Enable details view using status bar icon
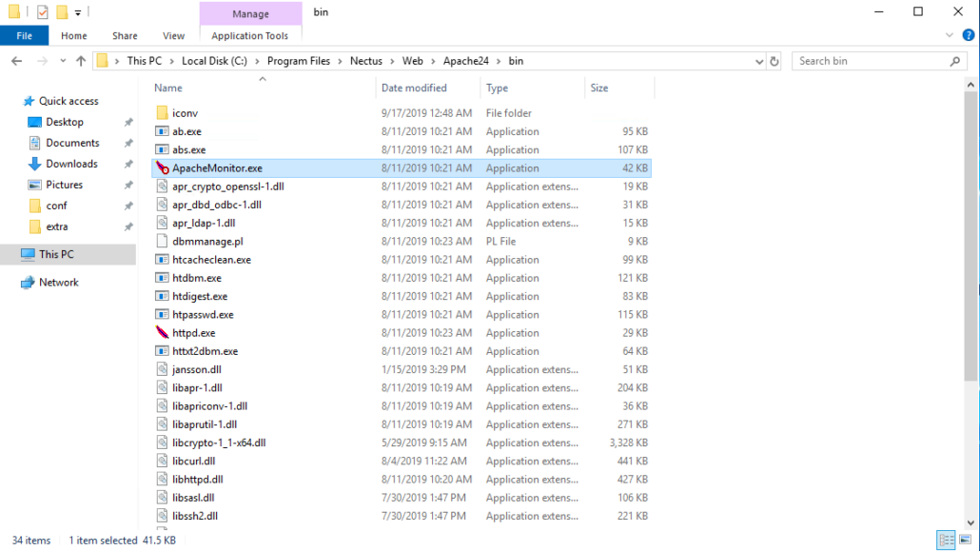 pyautogui.click(x=947, y=540)
